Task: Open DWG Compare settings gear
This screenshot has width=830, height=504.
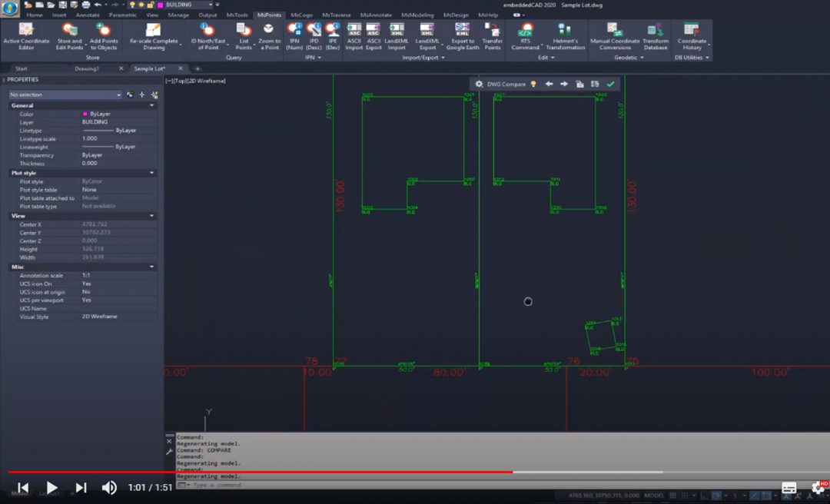Action: point(480,85)
